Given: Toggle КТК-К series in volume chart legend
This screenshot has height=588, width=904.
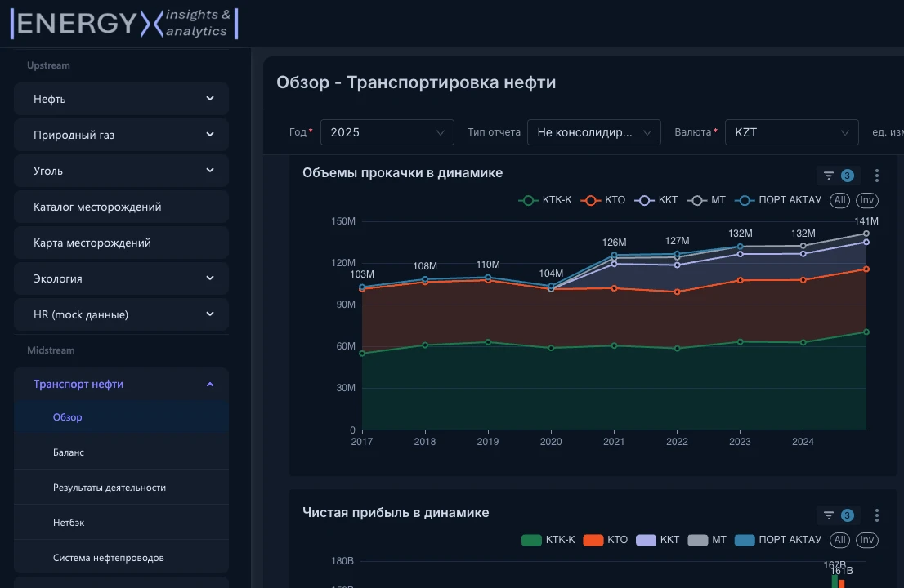Looking at the screenshot, I should point(545,200).
